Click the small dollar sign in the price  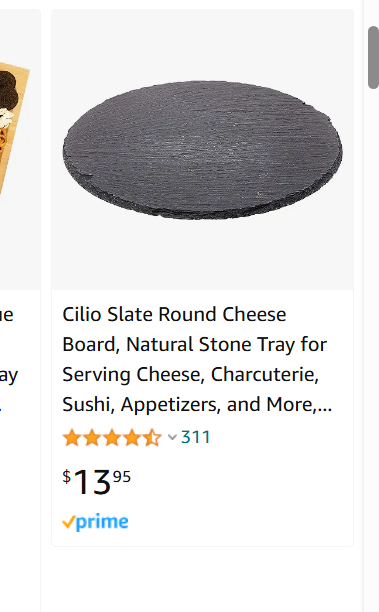coord(67,476)
